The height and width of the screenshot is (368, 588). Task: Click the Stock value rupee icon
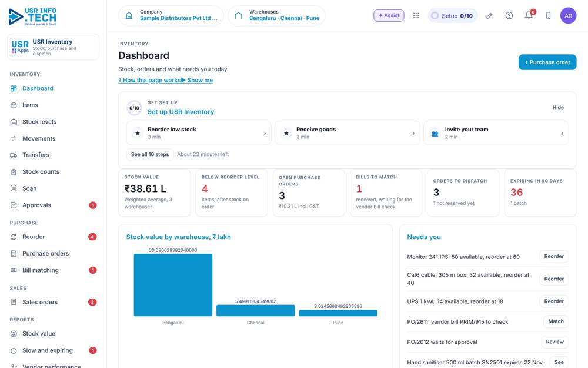14,334
